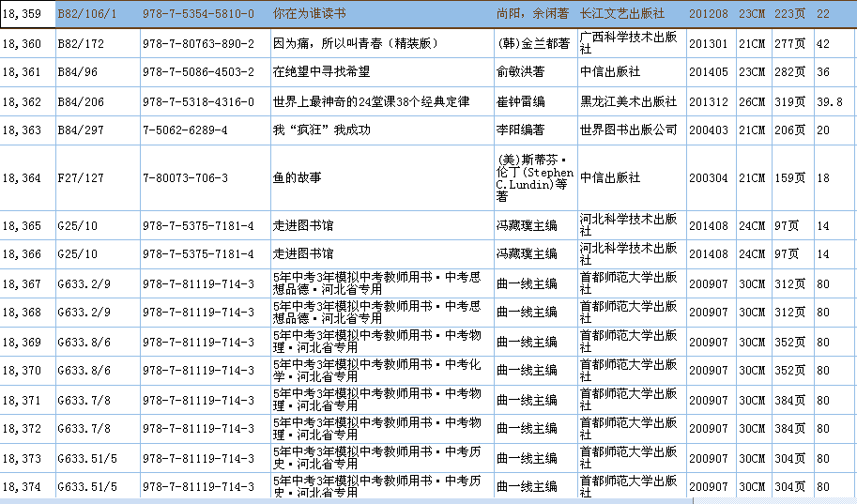This screenshot has height=504, width=857.
Task: Select the row number cell 18,372
Action: pyautogui.click(x=28, y=429)
